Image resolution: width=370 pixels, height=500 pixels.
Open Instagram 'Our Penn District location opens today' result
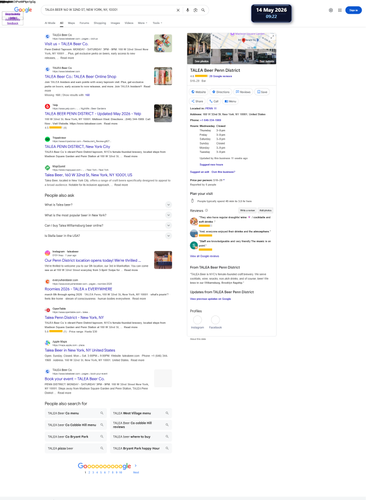93,260
